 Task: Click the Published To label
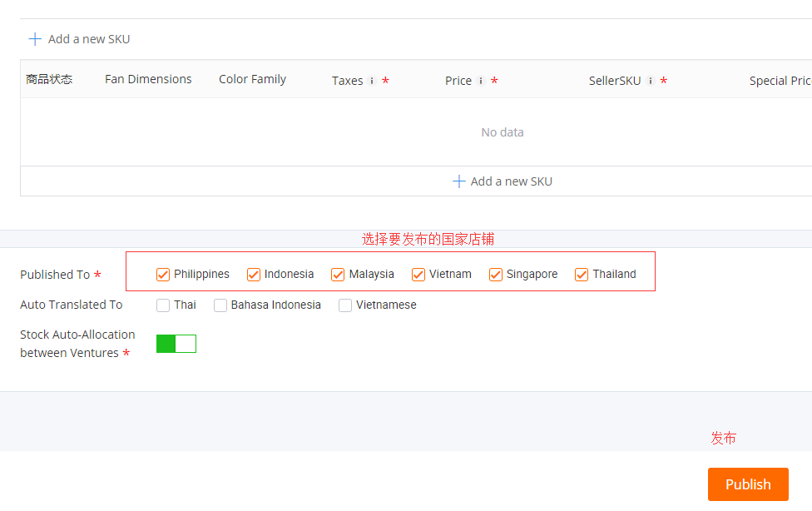(55, 275)
